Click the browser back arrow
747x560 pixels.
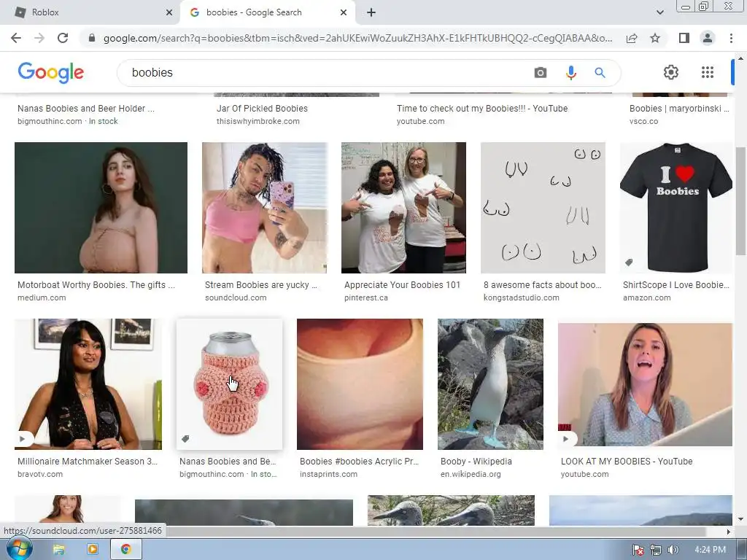tap(16, 38)
